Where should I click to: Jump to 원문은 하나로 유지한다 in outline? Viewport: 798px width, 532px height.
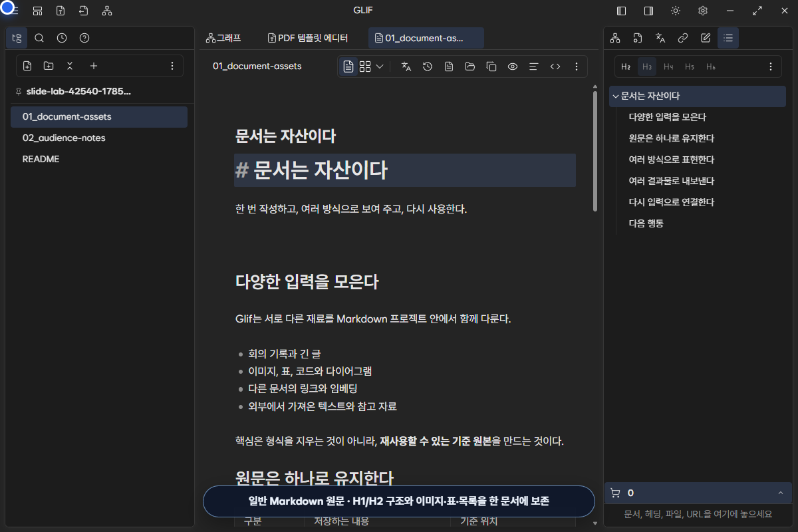[671, 138]
